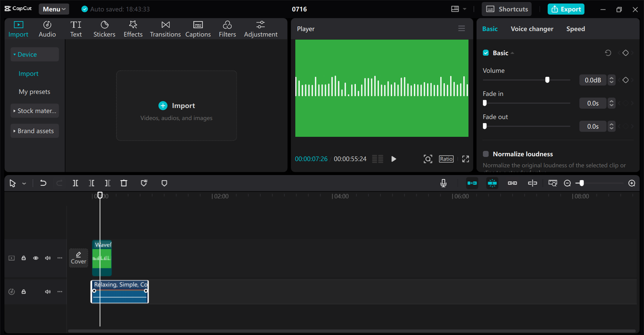
Task: Click the Volume slider handle
Action: (x=547, y=80)
